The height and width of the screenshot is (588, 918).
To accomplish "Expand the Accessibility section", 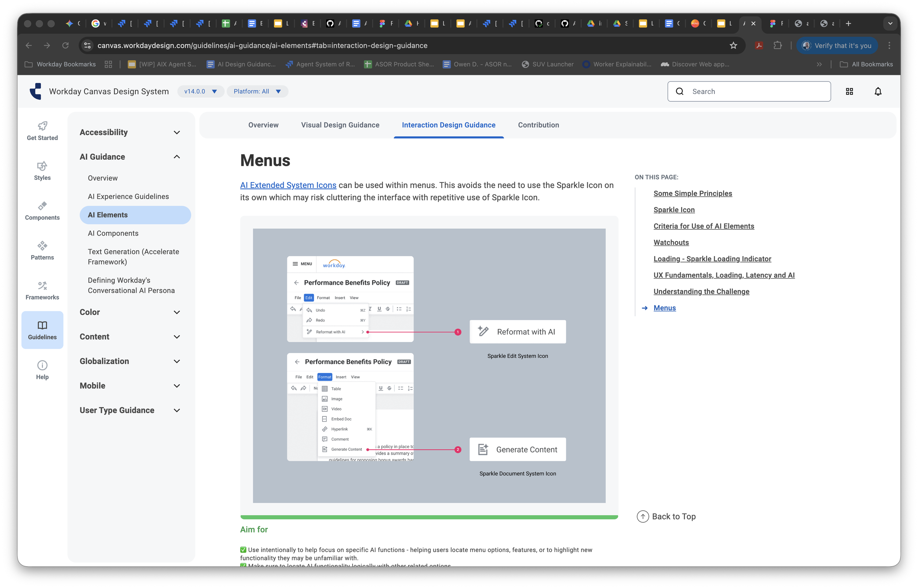I will tap(130, 133).
